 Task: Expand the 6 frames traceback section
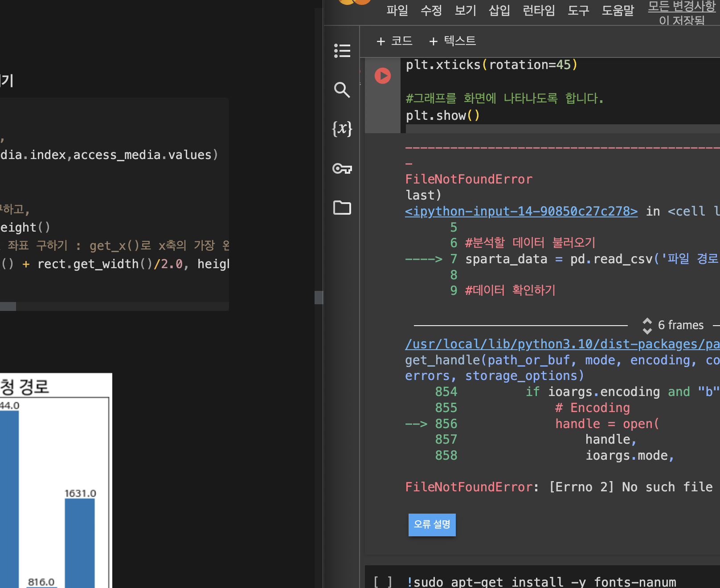673,326
